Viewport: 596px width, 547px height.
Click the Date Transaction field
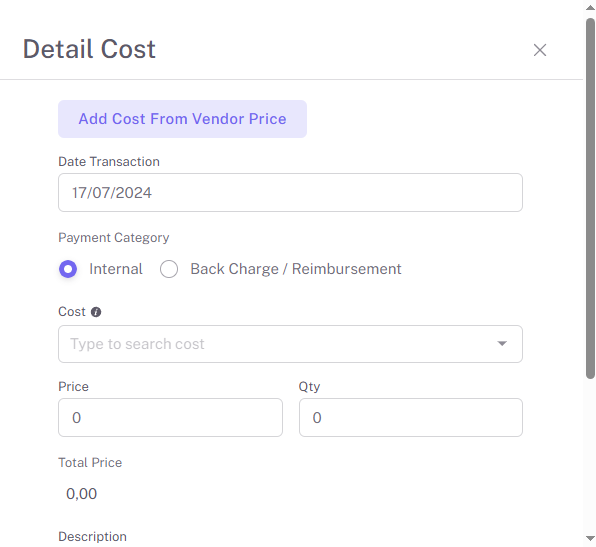pos(290,193)
